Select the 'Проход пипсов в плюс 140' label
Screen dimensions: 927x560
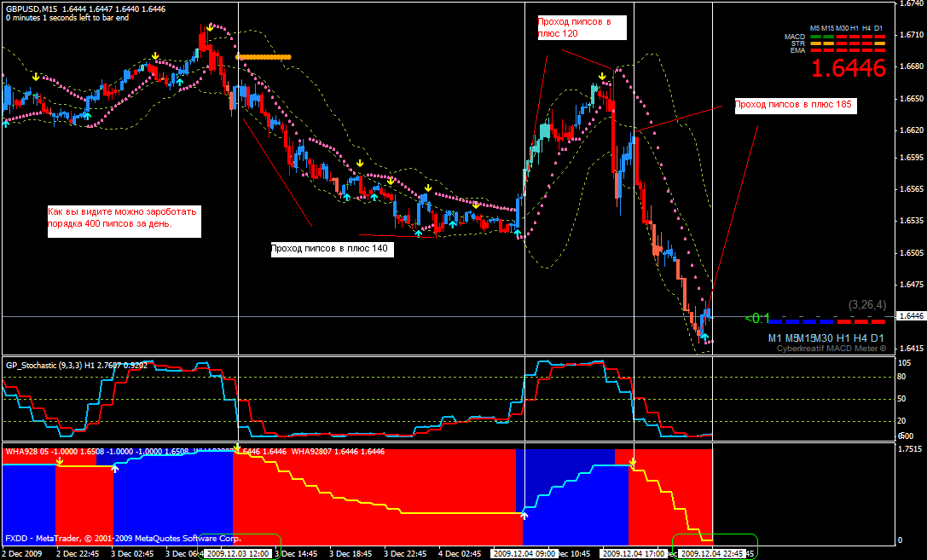click(x=328, y=250)
